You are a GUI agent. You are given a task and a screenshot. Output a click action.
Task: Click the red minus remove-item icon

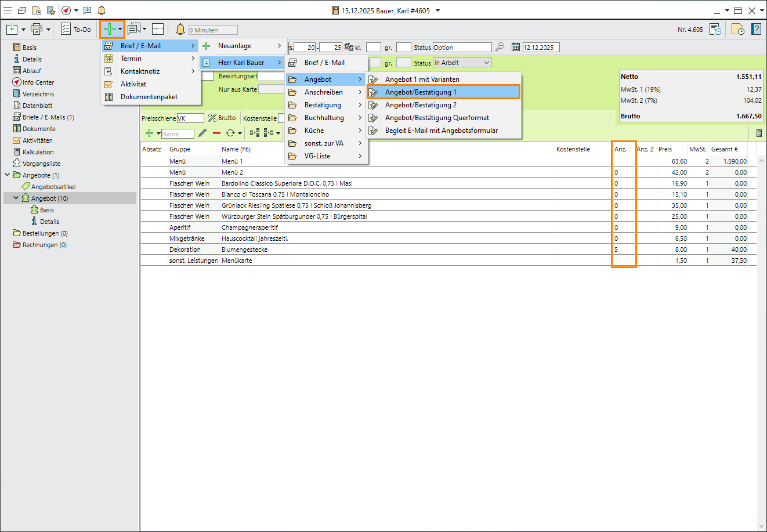coord(216,133)
